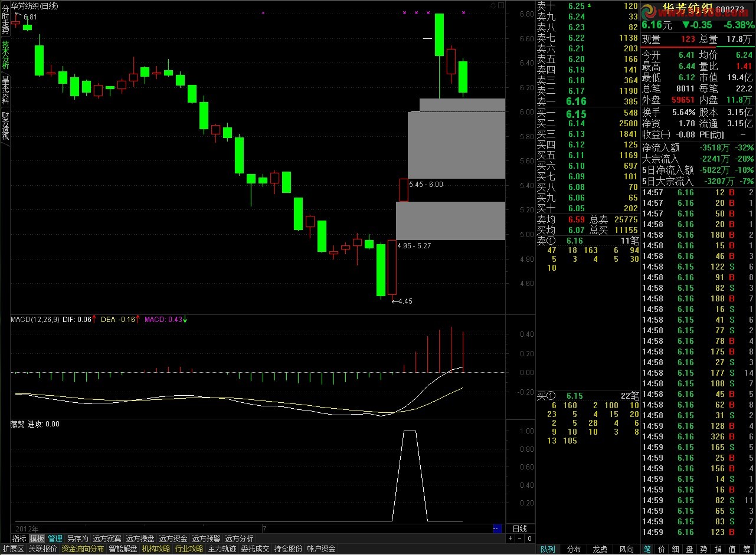The height and width of the screenshot is (555, 756).
Task: Open the 机构攻略 tab
Action: [156, 549]
